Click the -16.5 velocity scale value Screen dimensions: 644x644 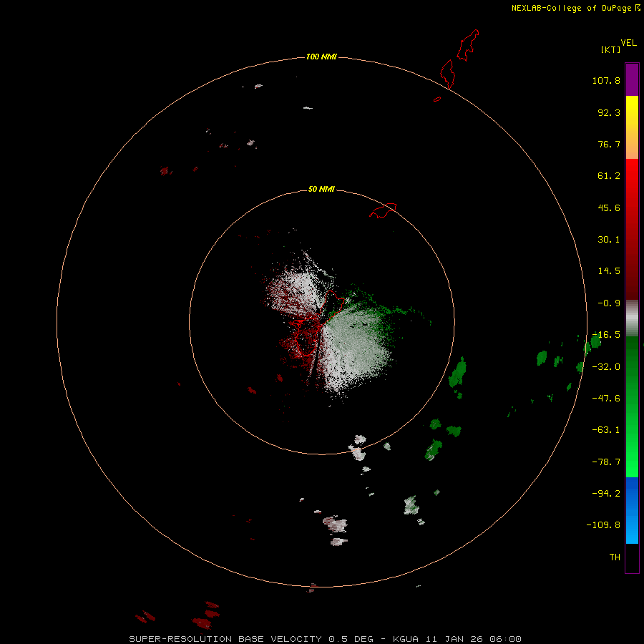pyautogui.click(x=608, y=335)
